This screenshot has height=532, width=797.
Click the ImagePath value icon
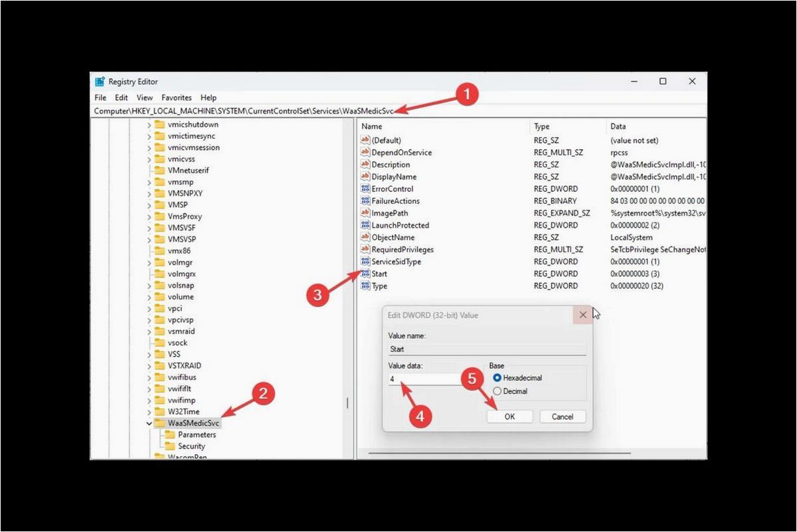(365, 213)
